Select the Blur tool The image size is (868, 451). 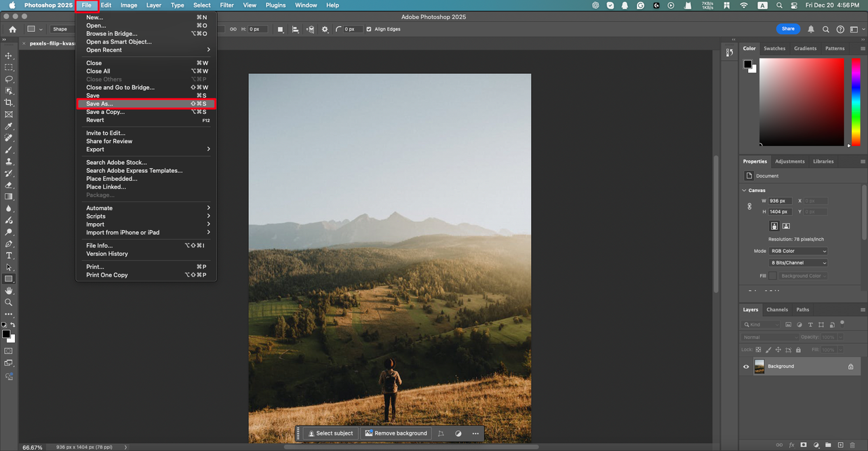pos(9,208)
